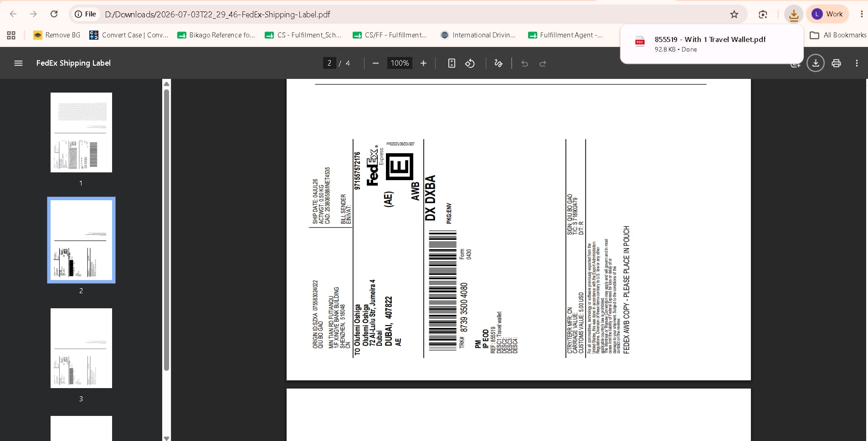
Task: Open the Bikago Reference bookmark
Action: (x=216, y=35)
